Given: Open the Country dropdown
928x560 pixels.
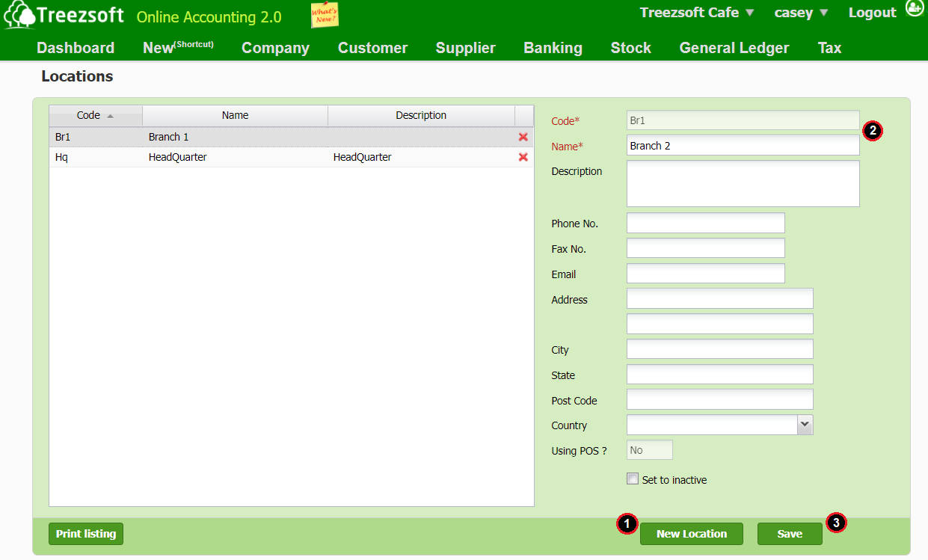Looking at the screenshot, I should 805,424.
